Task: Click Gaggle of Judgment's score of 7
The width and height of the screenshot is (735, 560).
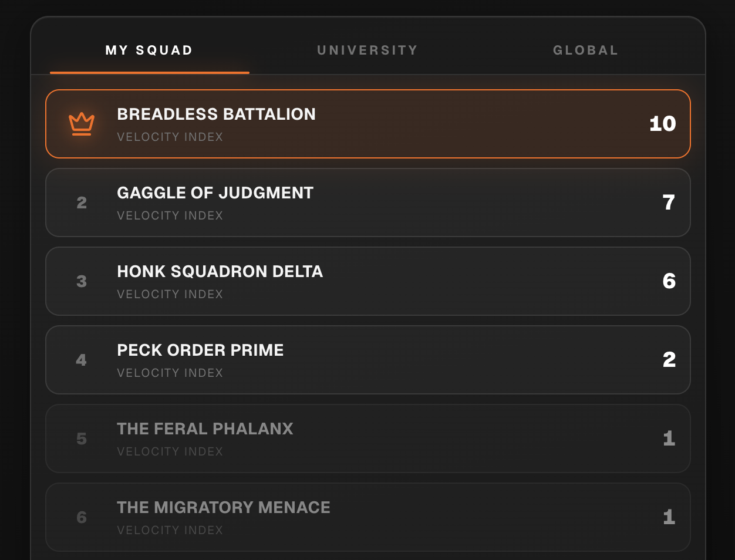Action: [x=669, y=203]
